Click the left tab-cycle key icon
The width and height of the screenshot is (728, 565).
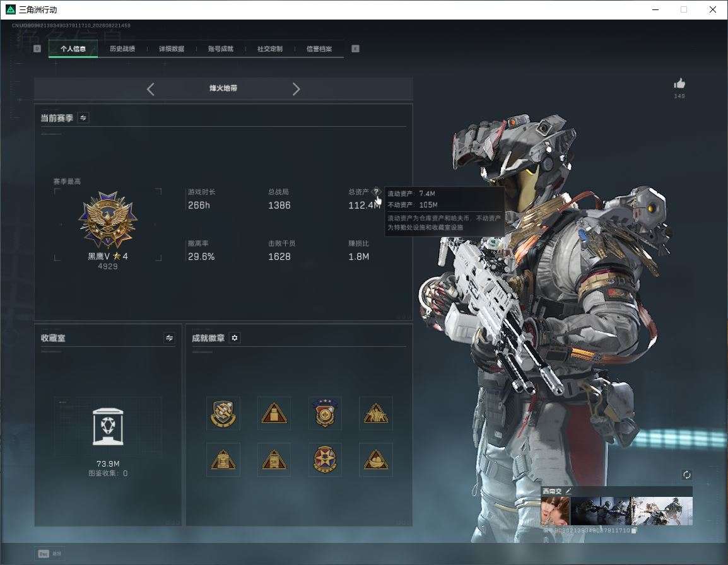(37, 49)
